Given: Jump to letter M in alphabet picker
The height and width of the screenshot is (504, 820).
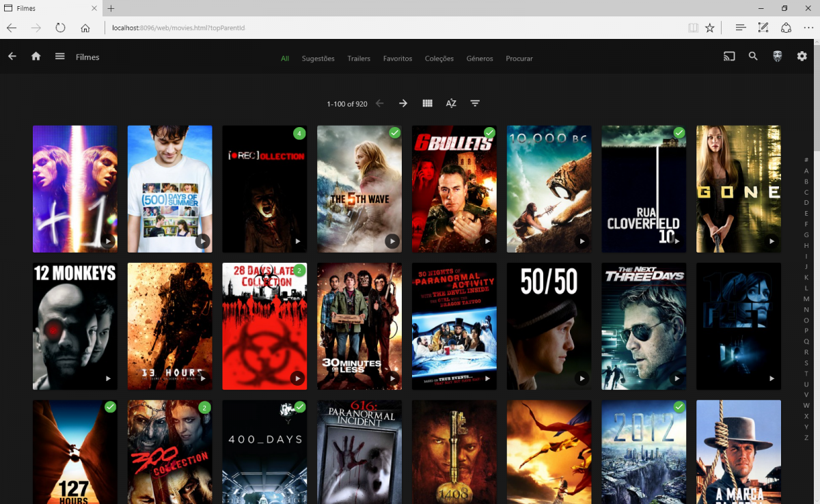Looking at the screenshot, I should (x=806, y=299).
